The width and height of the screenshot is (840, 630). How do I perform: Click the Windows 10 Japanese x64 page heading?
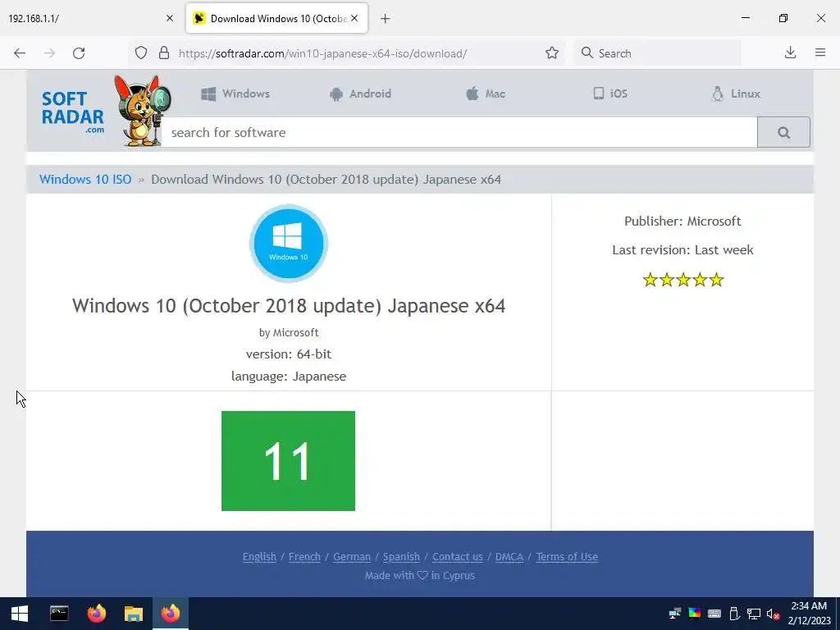coord(289,306)
